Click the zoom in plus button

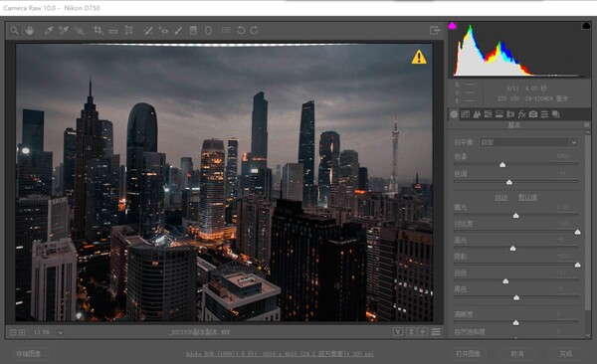coord(22,332)
